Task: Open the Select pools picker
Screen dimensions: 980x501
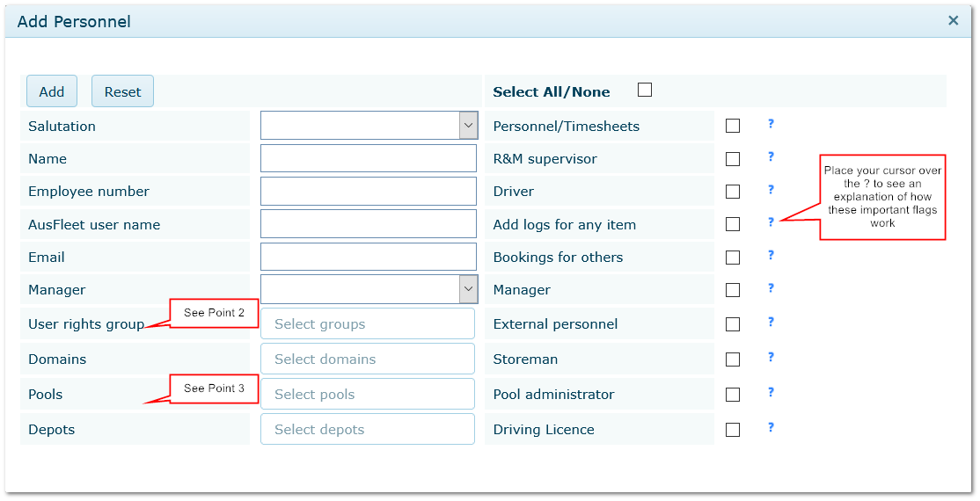Action: pos(368,394)
